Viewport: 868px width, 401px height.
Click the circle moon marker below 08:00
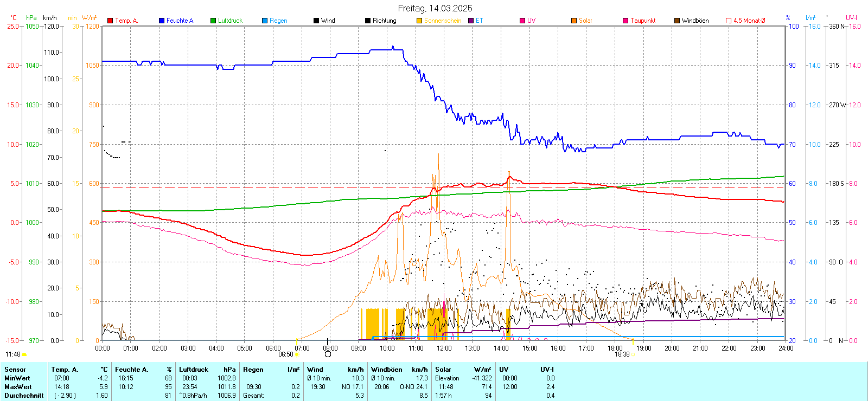(328, 354)
